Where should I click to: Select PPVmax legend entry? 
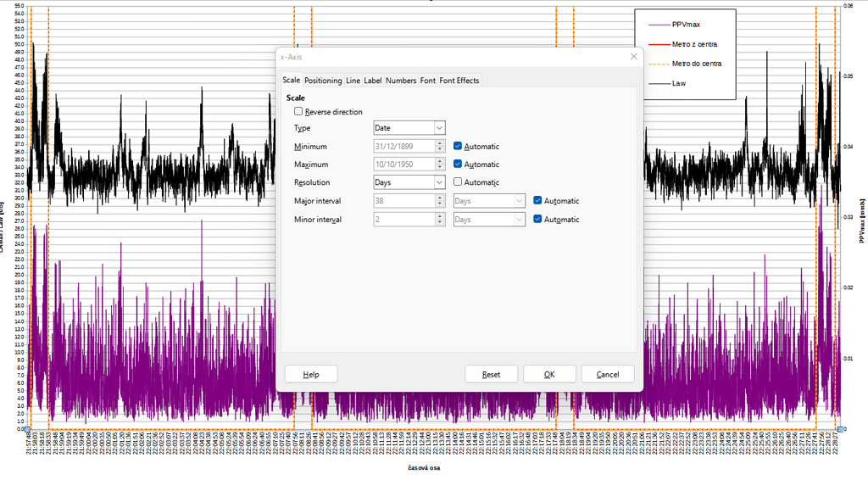tap(686, 25)
